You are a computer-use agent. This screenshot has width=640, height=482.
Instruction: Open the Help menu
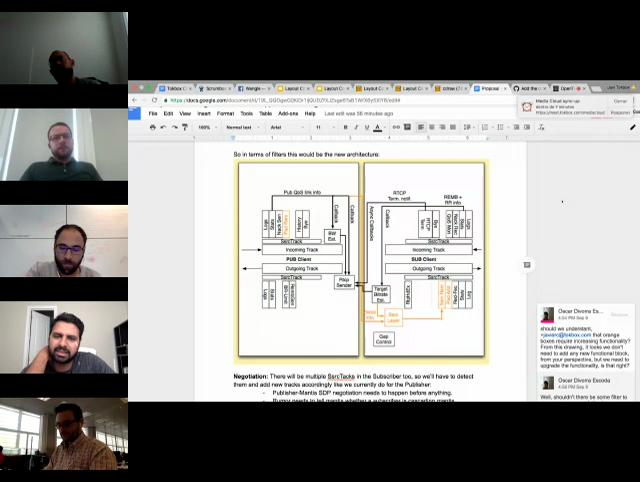click(310, 113)
